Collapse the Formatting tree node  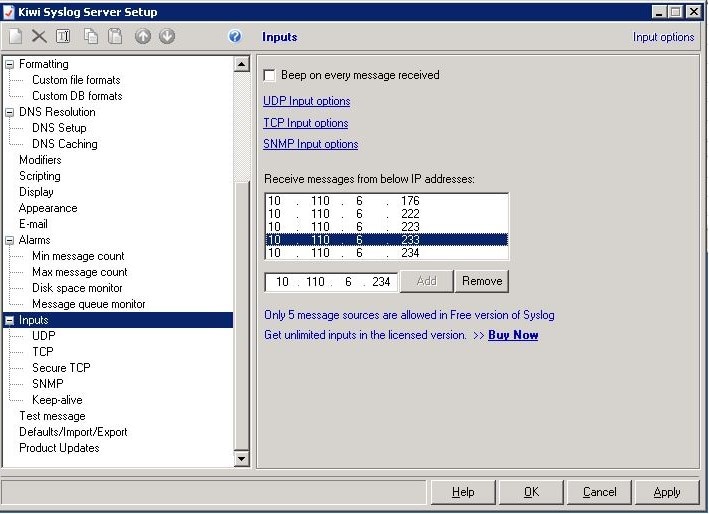tap(9, 65)
